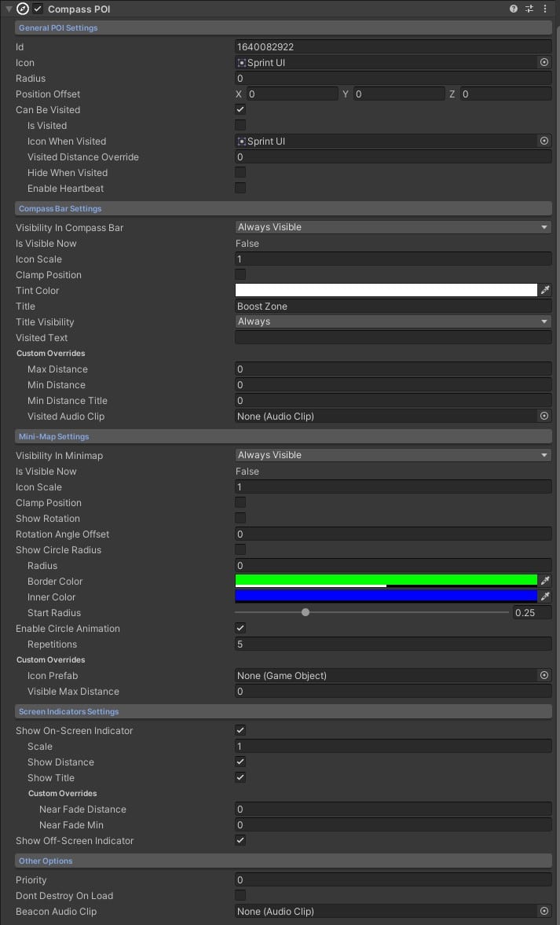Screen dimensions: 560x925
Task: Open the component help reference icon
Action: tap(514, 9)
